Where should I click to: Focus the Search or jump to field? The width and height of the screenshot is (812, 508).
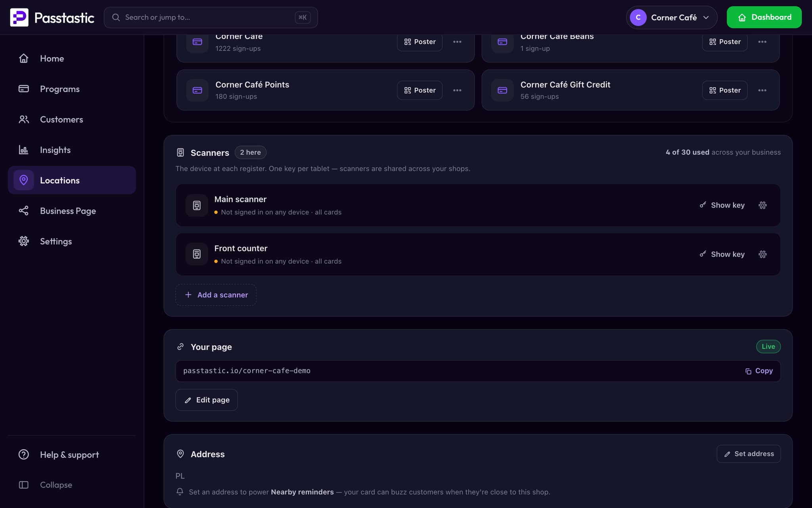coord(211,17)
